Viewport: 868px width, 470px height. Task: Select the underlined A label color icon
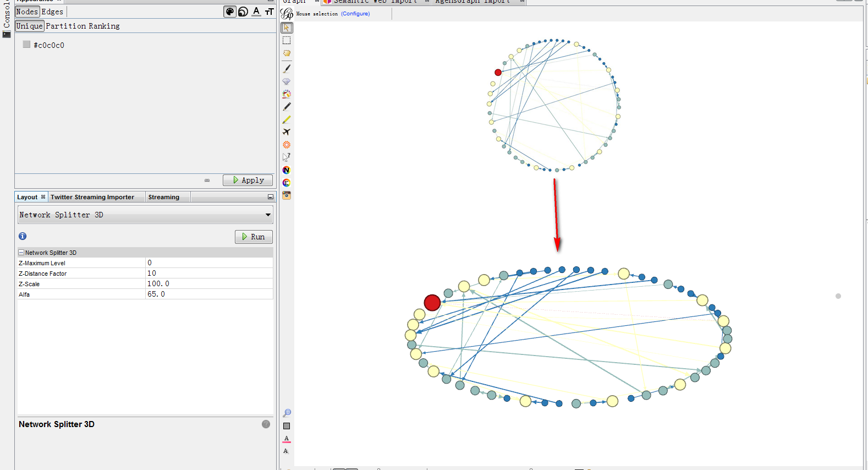pos(256,12)
